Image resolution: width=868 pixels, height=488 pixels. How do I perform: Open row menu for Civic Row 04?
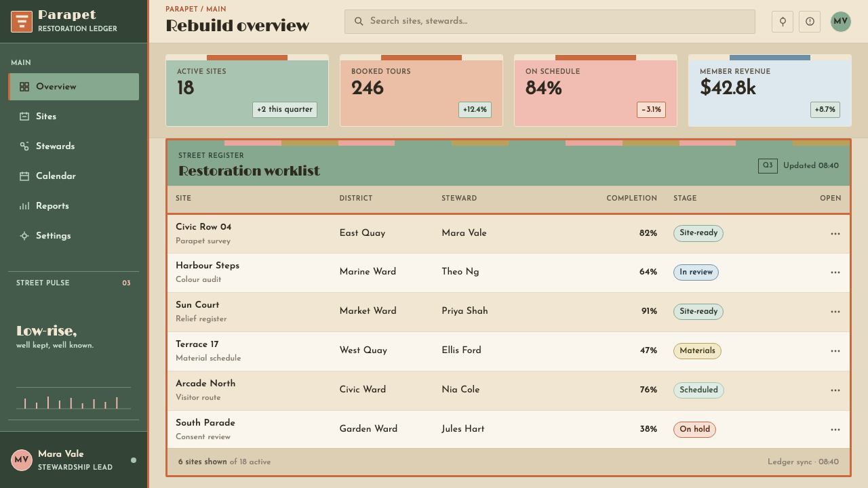click(835, 234)
